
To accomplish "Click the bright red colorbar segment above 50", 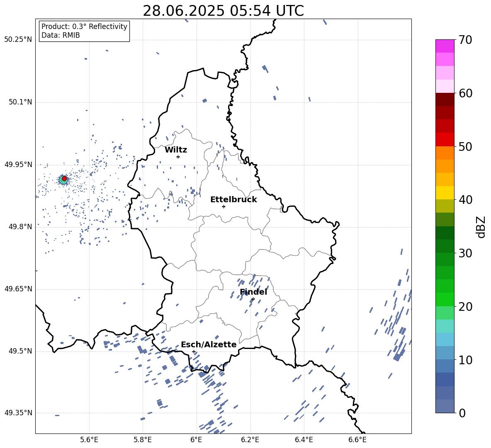I will (445, 140).
